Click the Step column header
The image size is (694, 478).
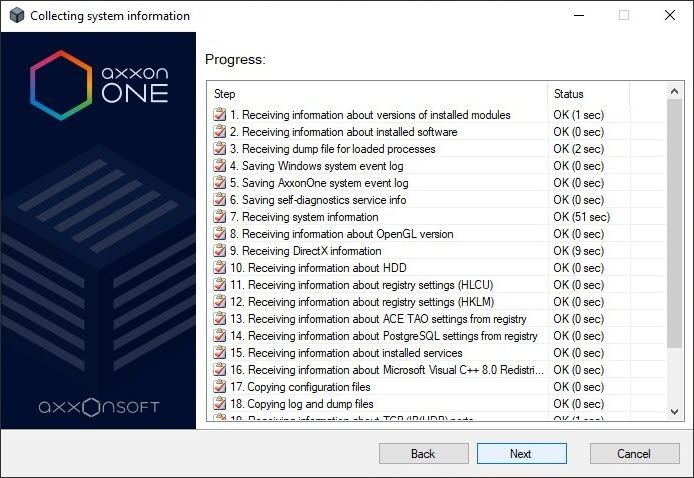point(378,94)
